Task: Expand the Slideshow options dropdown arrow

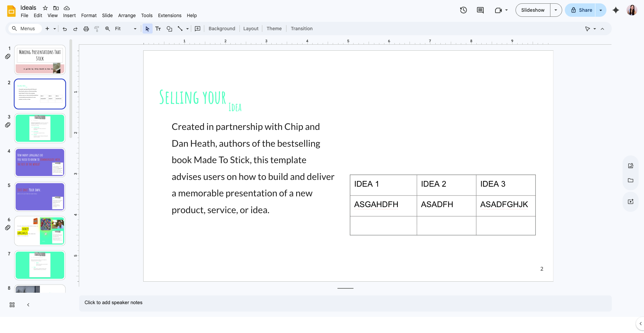Action: point(556,10)
